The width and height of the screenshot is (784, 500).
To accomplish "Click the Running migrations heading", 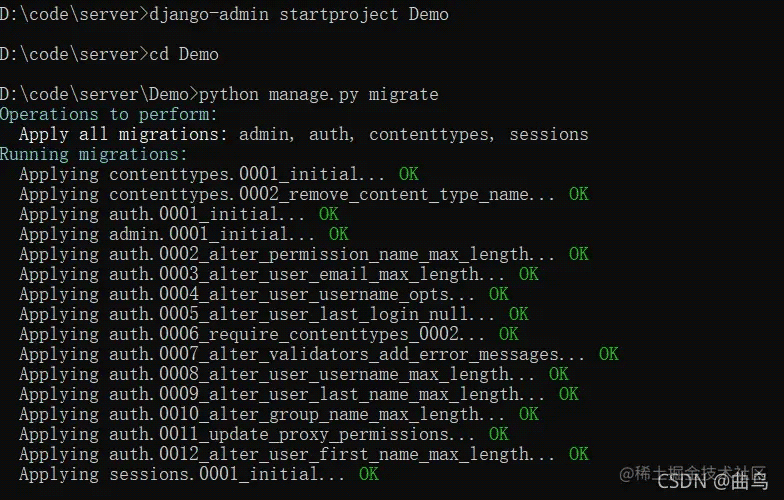I will point(94,154).
